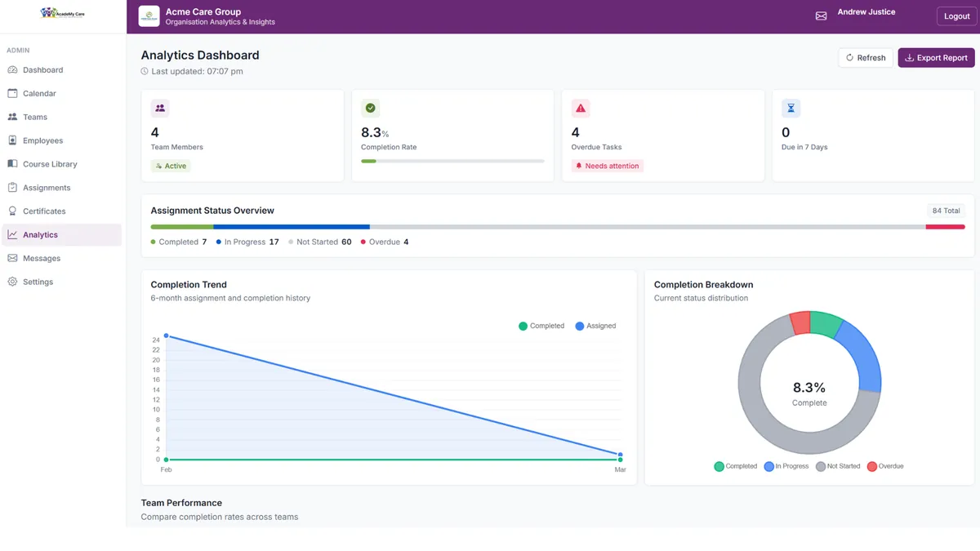Screen dimensions: 980x551
Task: Go to the Assignments page
Action: click(62, 188)
